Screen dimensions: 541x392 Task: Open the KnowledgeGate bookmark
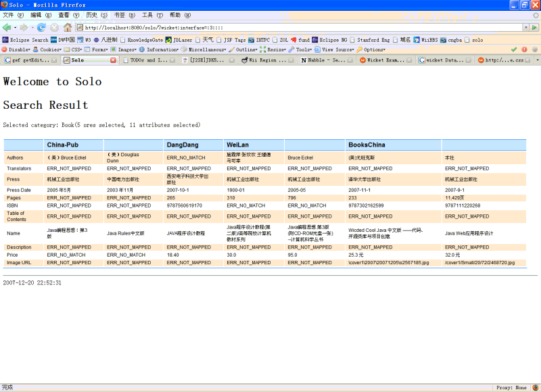pyautogui.click(x=141, y=40)
